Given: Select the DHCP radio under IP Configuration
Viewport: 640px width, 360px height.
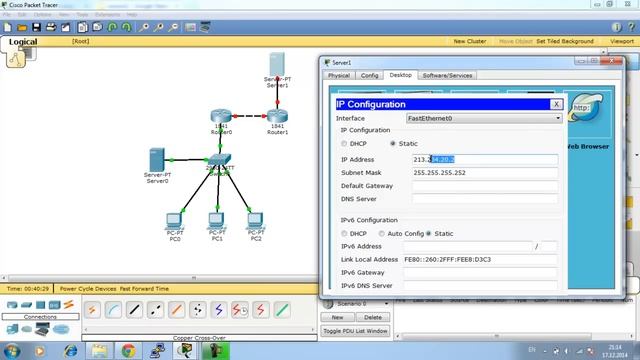Looking at the screenshot, I should tap(344, 144).
